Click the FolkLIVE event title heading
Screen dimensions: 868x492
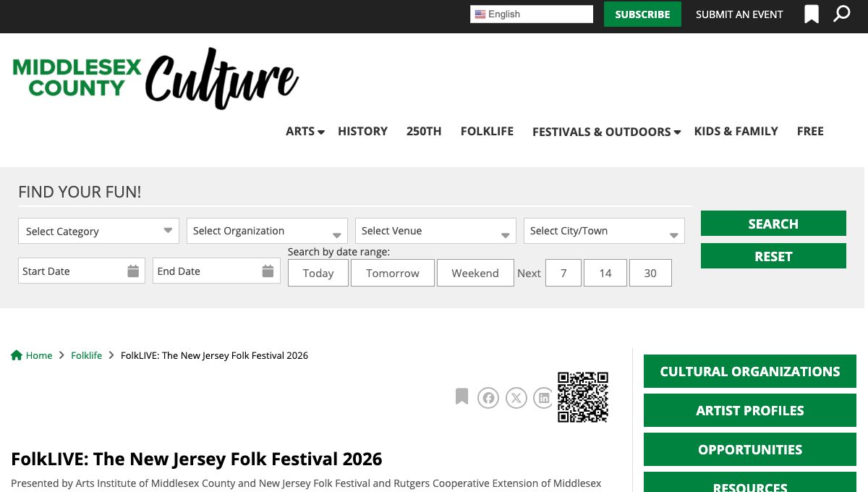[197, 459]
